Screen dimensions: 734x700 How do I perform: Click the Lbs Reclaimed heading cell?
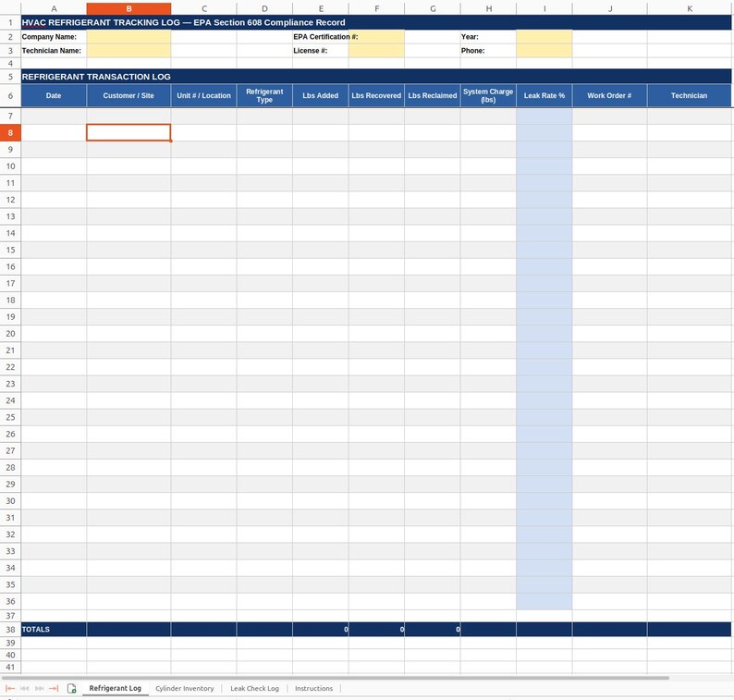click(433, 95)
